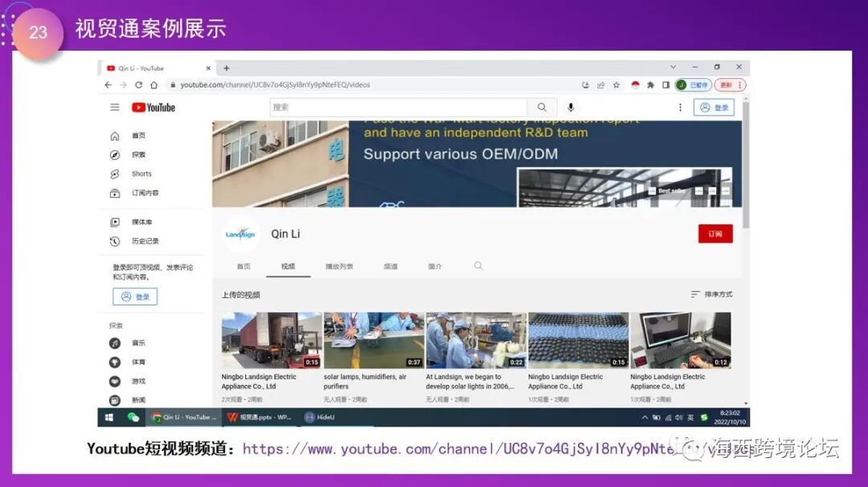Click the YouTube search input field
This screenshot has width=868, height=487.
[x=399, y=108]
